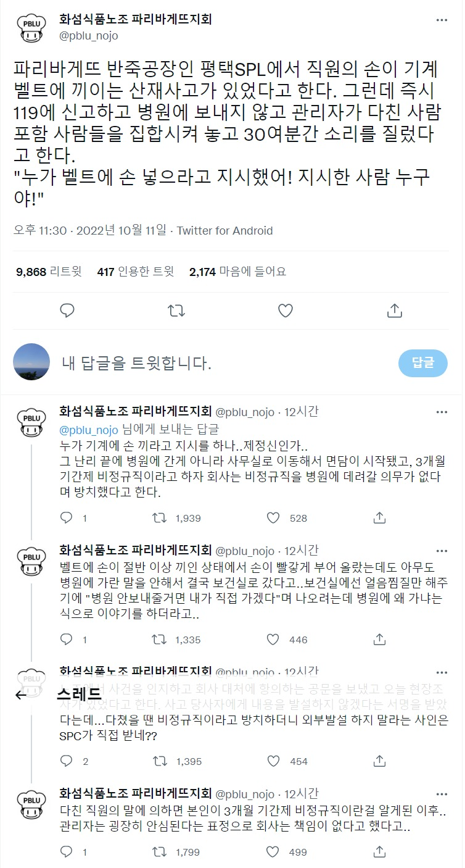The height and width of the screenshot is (868, 465).
Task: Open more options on the first reply tweet
Action: point(442,412)
